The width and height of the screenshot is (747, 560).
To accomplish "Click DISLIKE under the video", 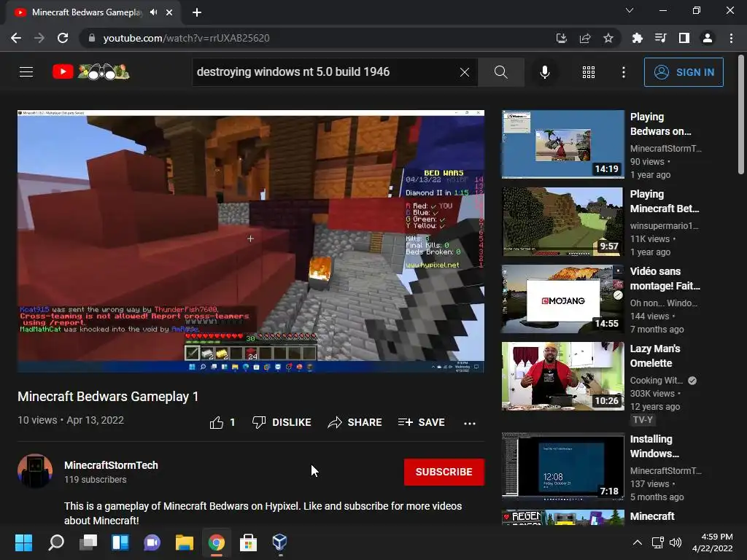I will (282, 422).
